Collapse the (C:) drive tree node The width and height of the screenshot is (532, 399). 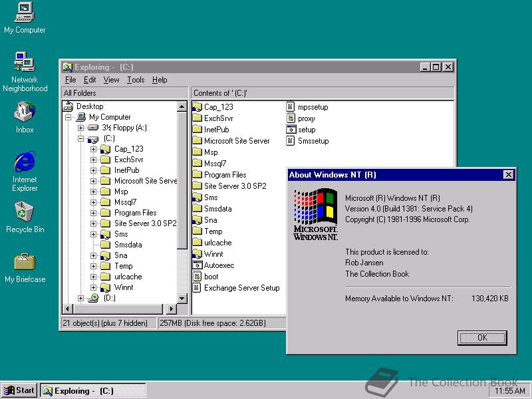click(x=80, y=138)
